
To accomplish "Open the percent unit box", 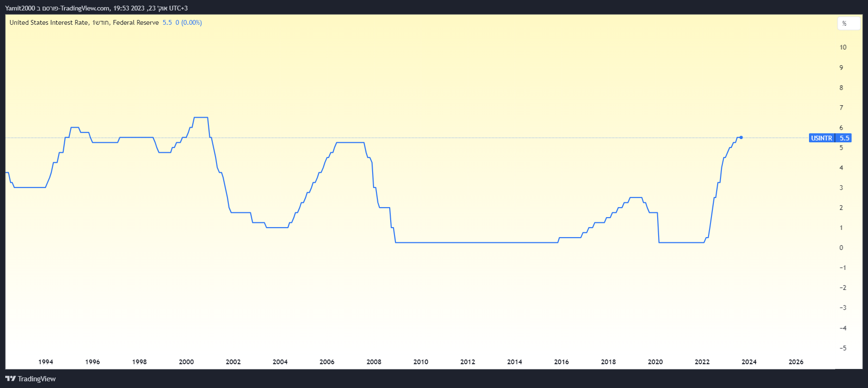I will tap(848, 23).
